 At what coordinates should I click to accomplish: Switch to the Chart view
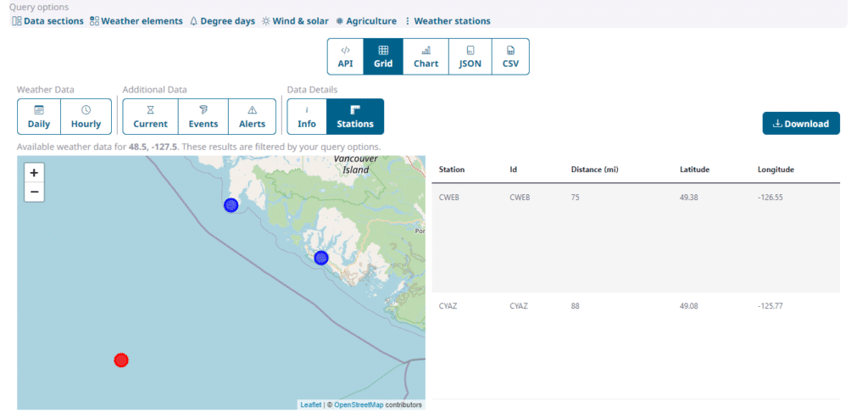pos(426,57)
